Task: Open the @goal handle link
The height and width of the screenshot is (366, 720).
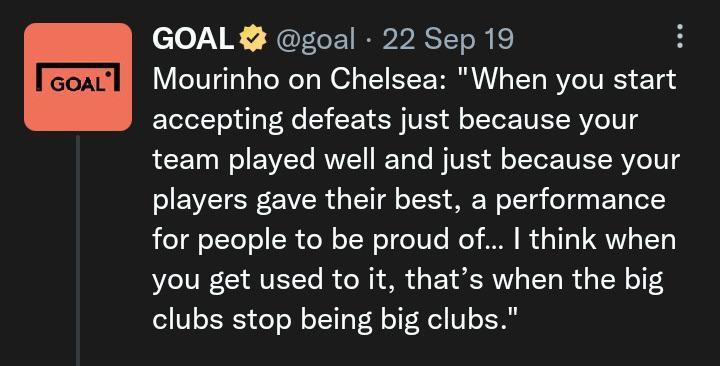Action: tap(316, 39)
